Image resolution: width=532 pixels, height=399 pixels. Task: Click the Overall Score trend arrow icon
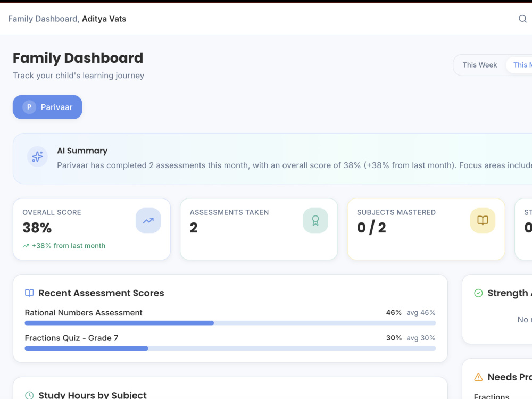click(x=148, y=221)
